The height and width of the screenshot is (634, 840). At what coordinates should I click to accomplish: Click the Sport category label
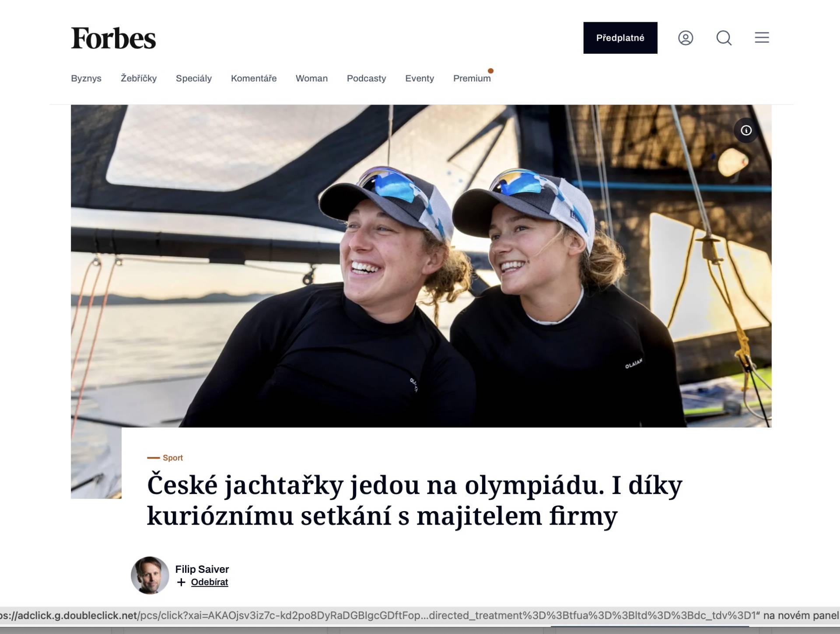172,458
